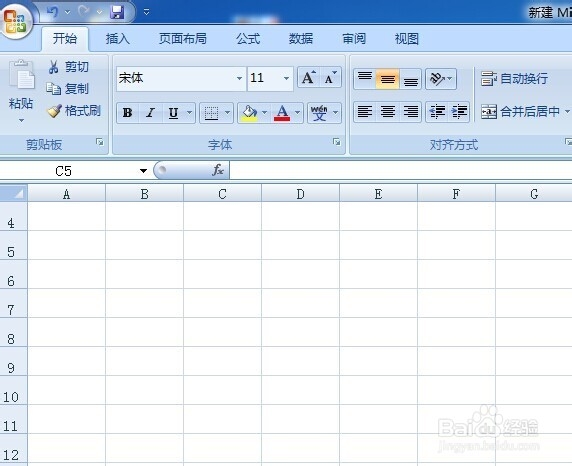The width and height of the screenshot is (572, 466).
Task: Apply red font color A
Action: (282, 113)
